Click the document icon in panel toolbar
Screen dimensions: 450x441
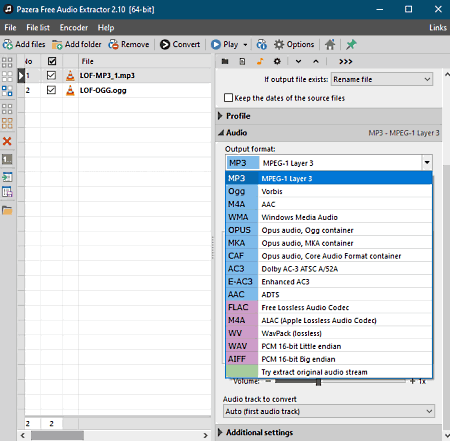(x=242, y=61)
